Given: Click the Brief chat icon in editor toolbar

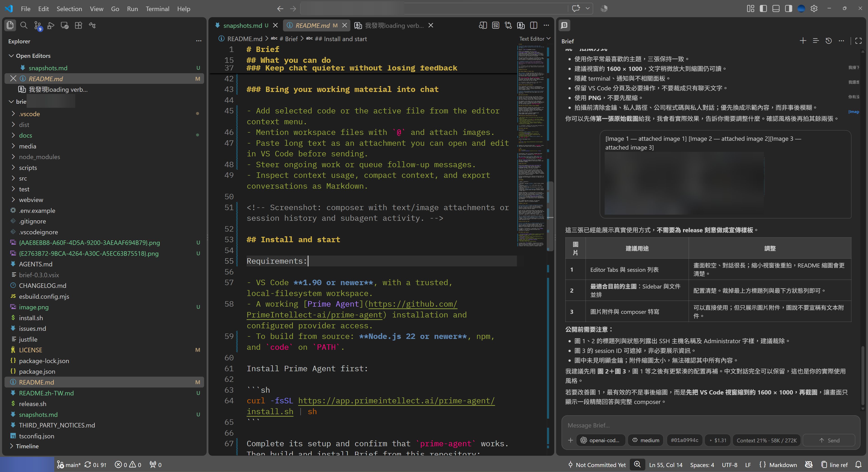Looking at the screenshot, I should (x=521, y=25).
